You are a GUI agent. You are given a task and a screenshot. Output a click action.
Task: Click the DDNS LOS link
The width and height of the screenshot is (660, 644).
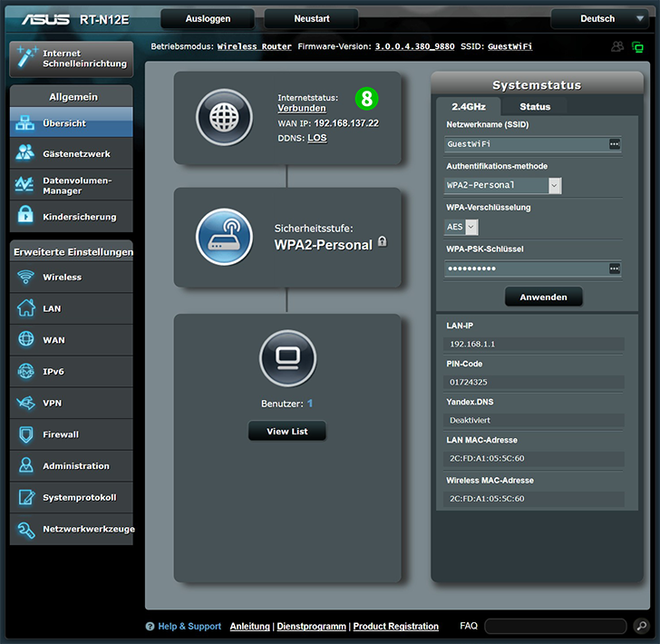[317, 138]
